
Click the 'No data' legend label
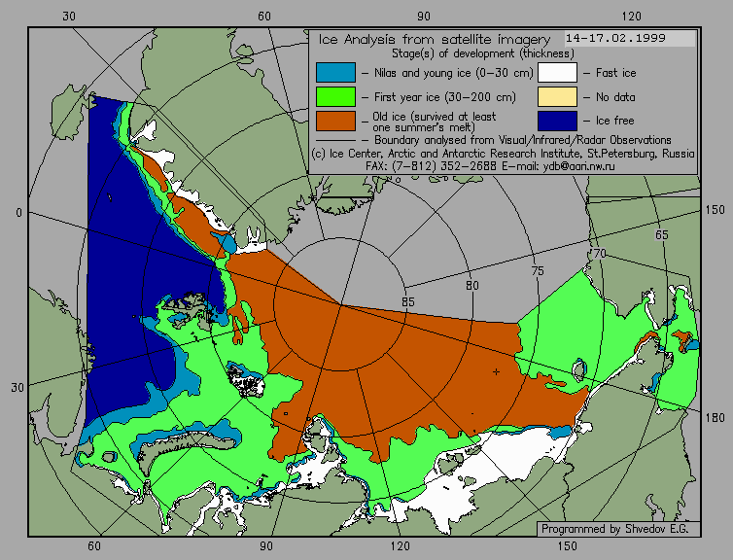pyautogui.click(x=615, y=97)
